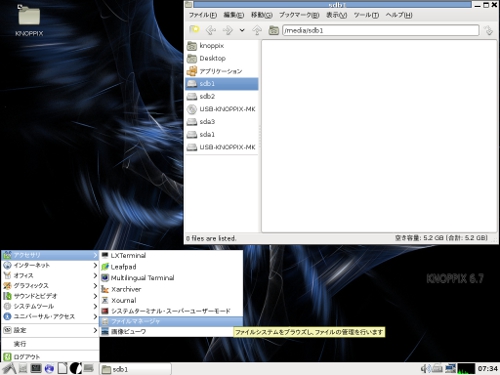Screen dimensions: 500x375
Task: Click the volume speaker tray icon
Action: [x=425, y=368]
